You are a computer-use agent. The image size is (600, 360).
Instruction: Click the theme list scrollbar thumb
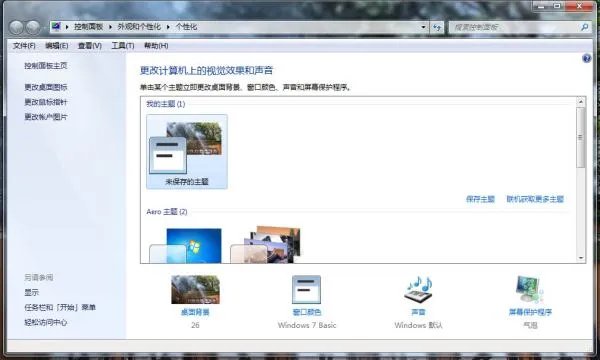(x=581, y=137)
